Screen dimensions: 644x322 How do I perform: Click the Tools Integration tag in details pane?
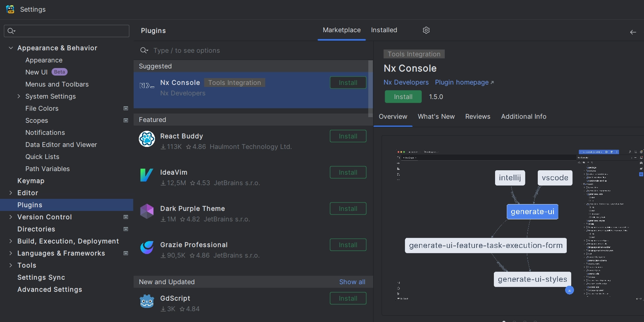tap(414, 54)
